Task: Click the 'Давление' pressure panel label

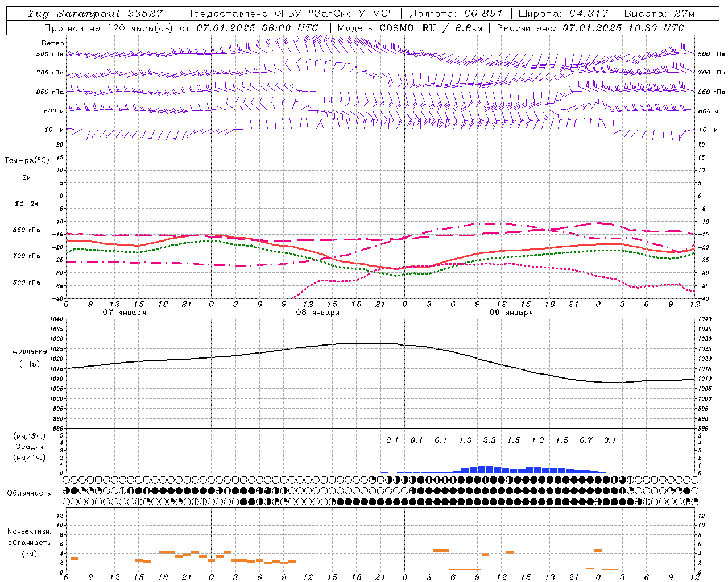Action: click(30, 351)
